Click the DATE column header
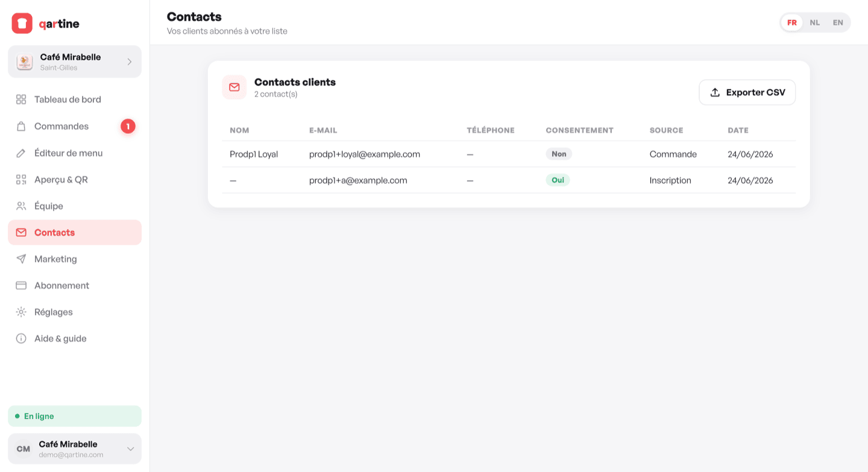Screen dimensions: 868x472 pyautogui.click(x=738, y=130)
